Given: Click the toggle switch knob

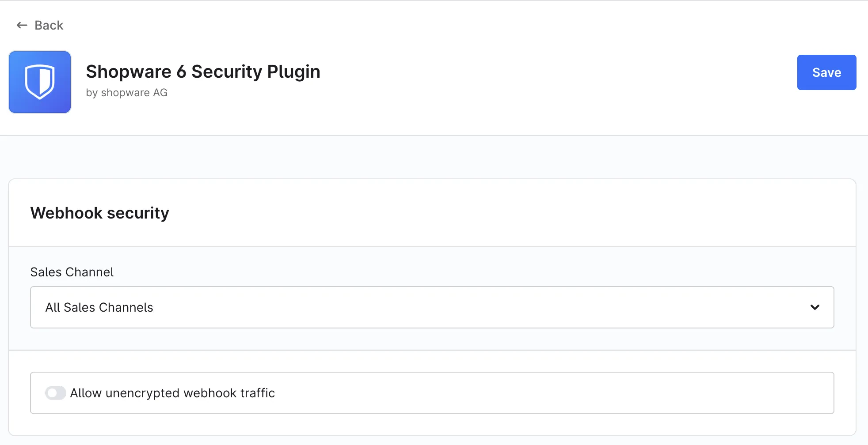Looking at the screenshot, I should coord(52,393).
